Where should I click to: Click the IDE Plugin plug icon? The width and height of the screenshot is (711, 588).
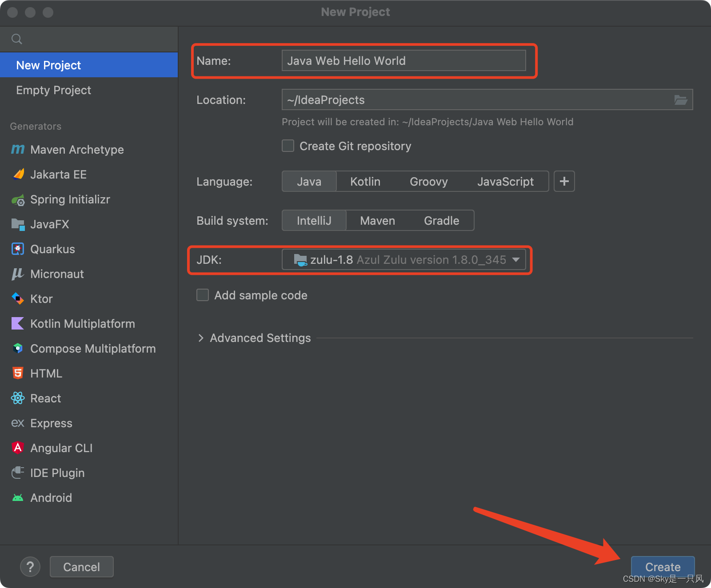(x=18, y=473)
